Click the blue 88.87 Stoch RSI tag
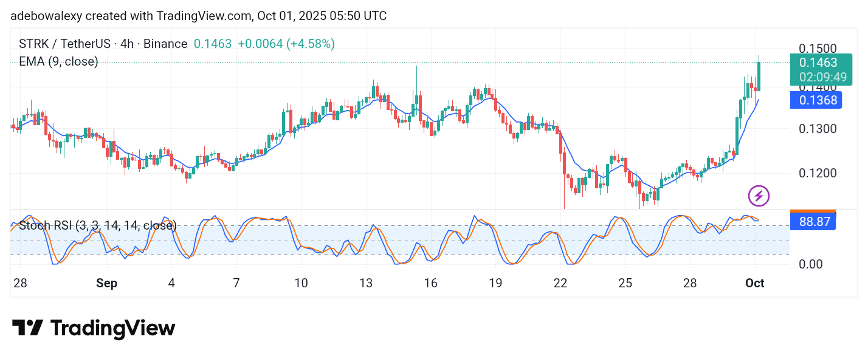 (x=815, y=222)
